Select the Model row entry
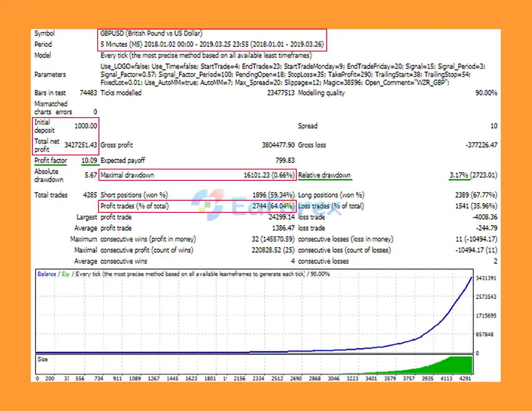The width and height of the screenshot is (532, 411). coord(43,55)
